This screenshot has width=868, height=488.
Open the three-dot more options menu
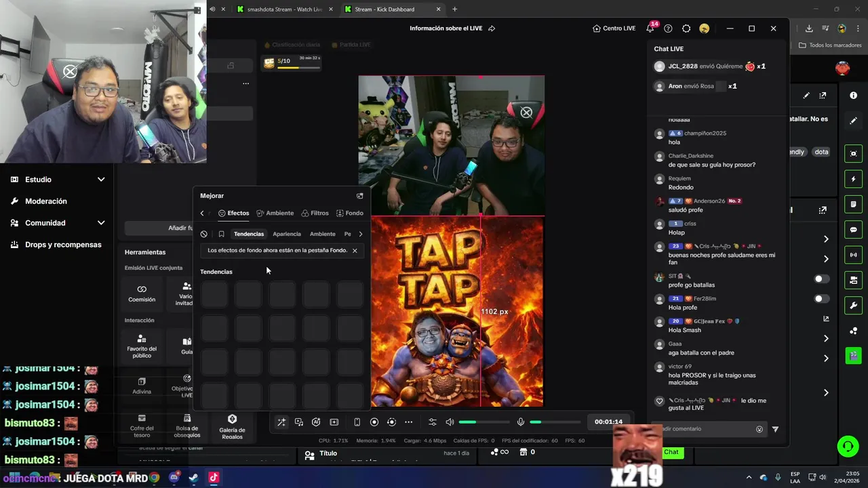408,422
